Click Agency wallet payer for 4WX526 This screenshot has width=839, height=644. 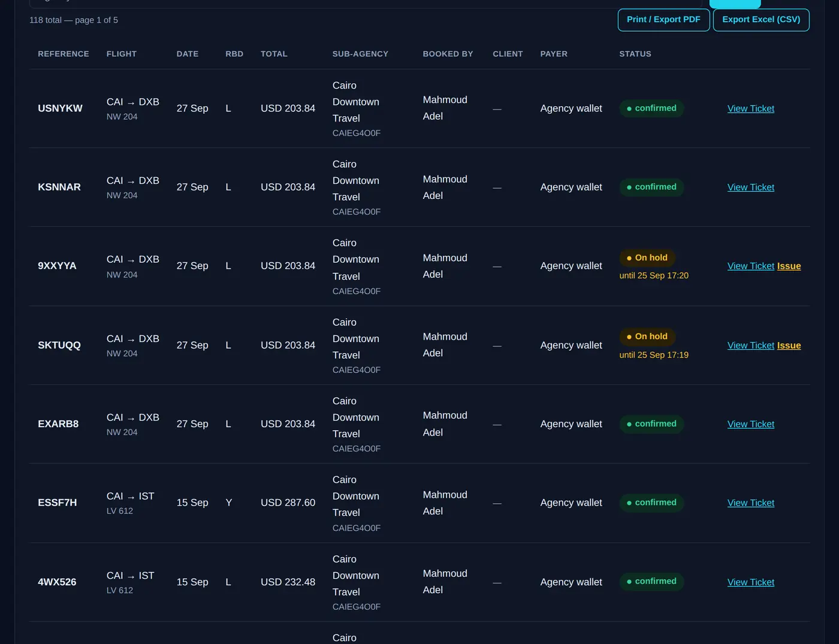571,582
